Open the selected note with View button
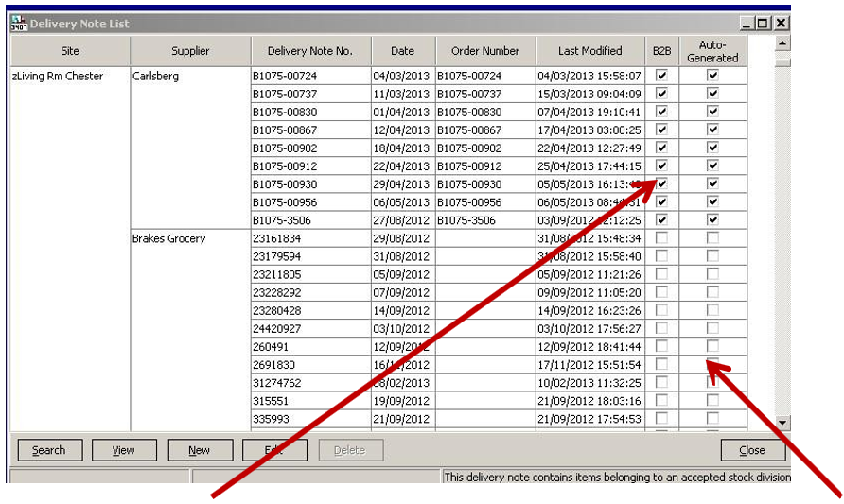The width and height of the screenshot is (844, 504). (x=124, y=450)
